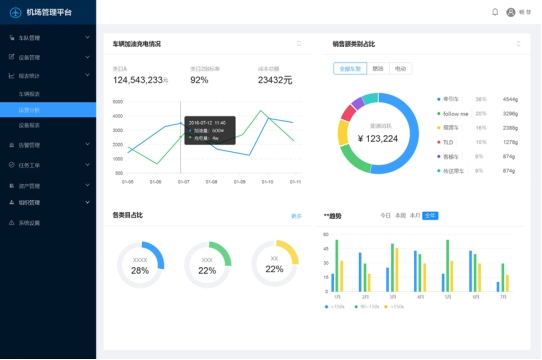Click the user avatar icon
Viewport: 542px width, 360px height.
[x=511, y=12]
